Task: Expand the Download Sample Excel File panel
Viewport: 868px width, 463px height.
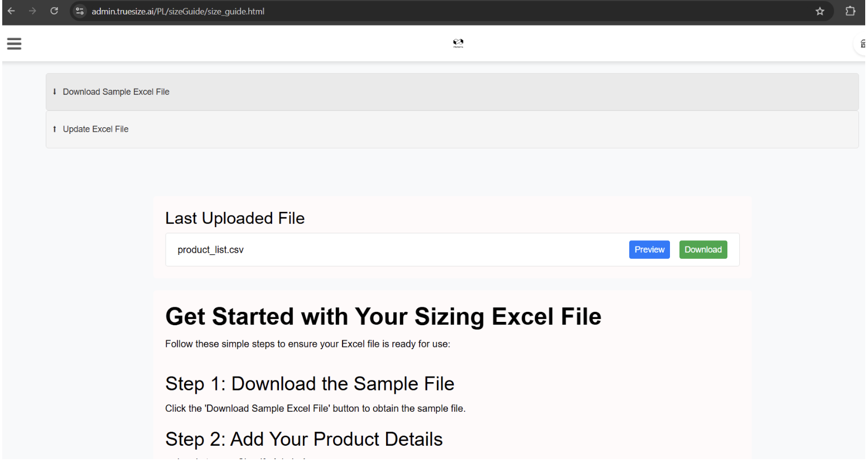Action: coord(452,92)
